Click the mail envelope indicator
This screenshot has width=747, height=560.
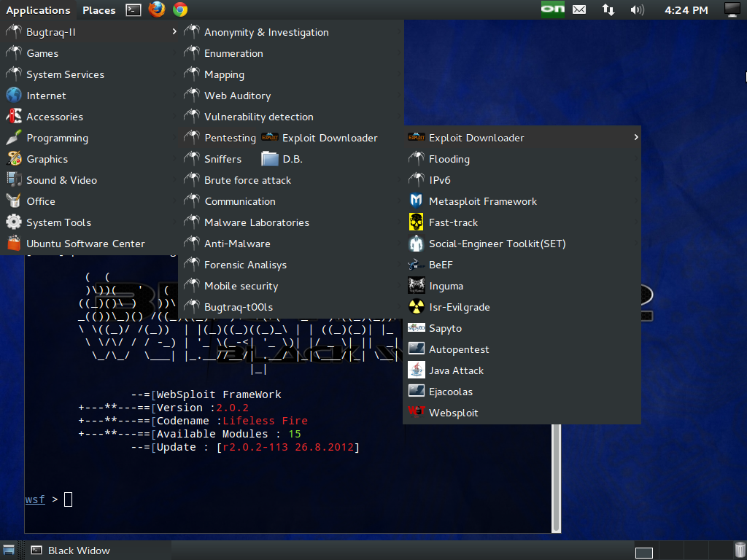(x=579, y=9)
